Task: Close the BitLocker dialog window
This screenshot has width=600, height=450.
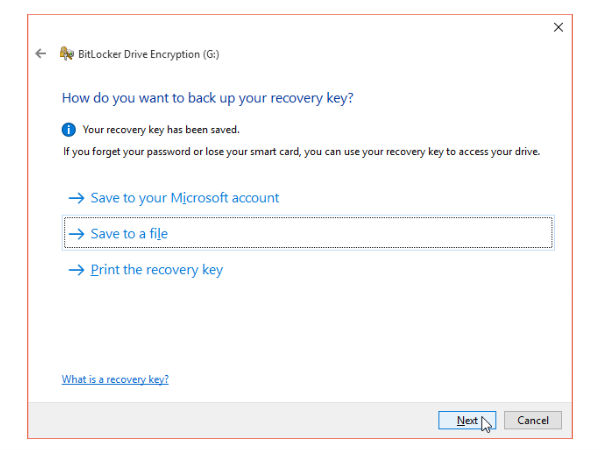Action: [x=558, y=27]
